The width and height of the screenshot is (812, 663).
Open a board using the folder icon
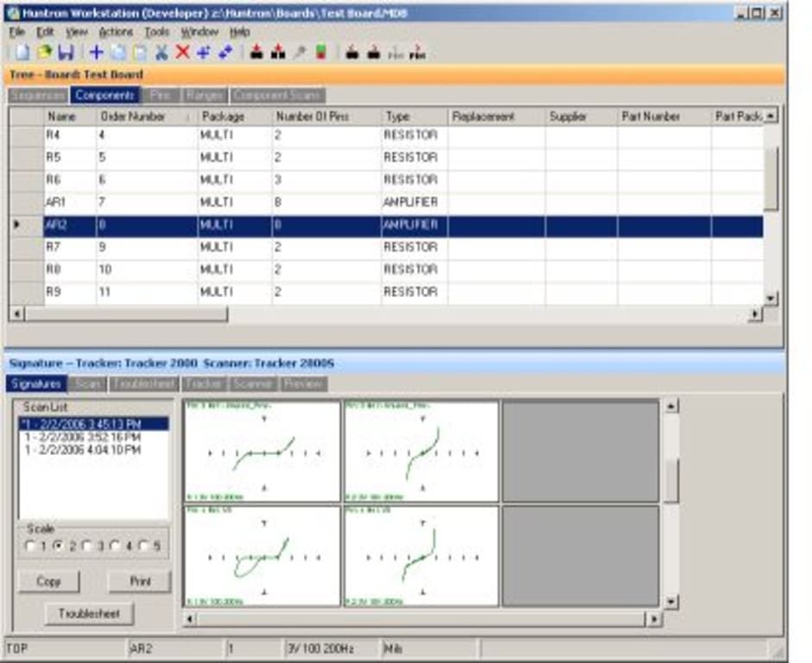tap(45, 53)
